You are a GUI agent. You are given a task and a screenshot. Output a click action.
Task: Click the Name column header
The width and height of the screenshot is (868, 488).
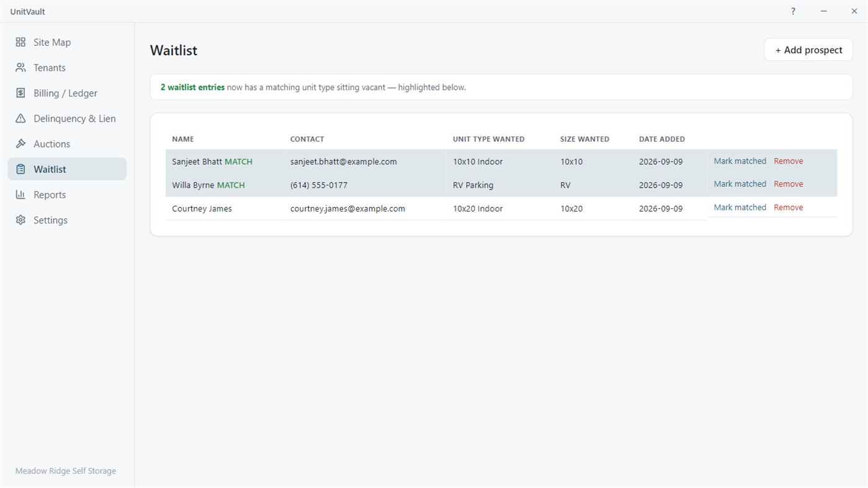pos(183,140)
